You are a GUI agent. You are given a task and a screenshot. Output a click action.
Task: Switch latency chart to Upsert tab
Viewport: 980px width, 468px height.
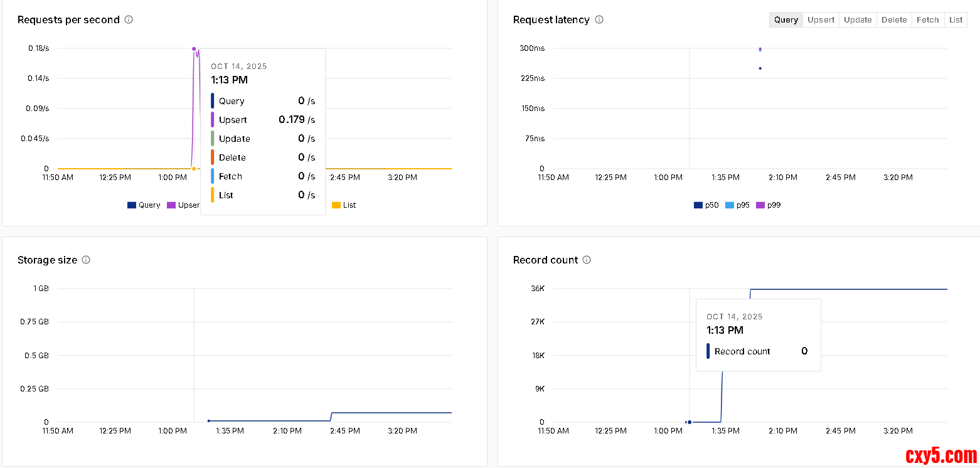tap(821, 20)
